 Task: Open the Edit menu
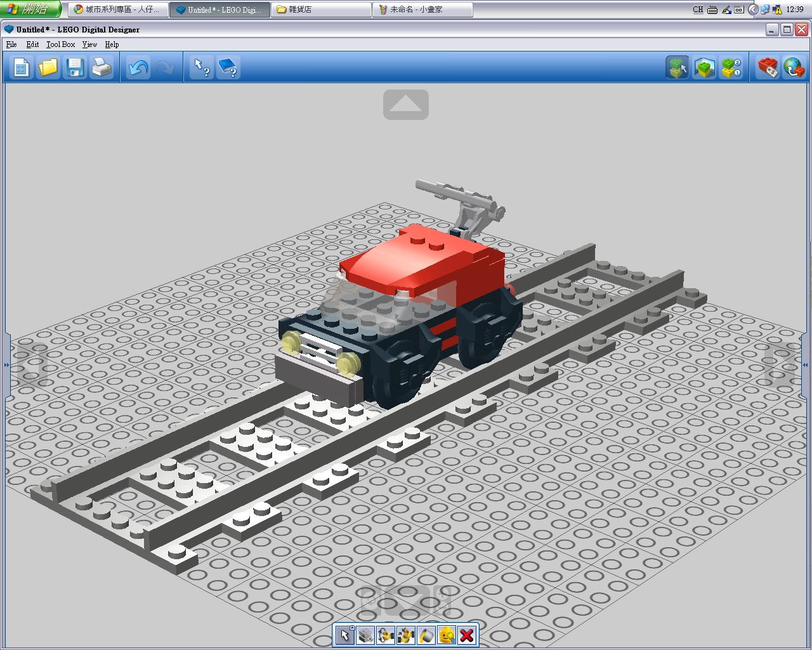coord(32,44)
